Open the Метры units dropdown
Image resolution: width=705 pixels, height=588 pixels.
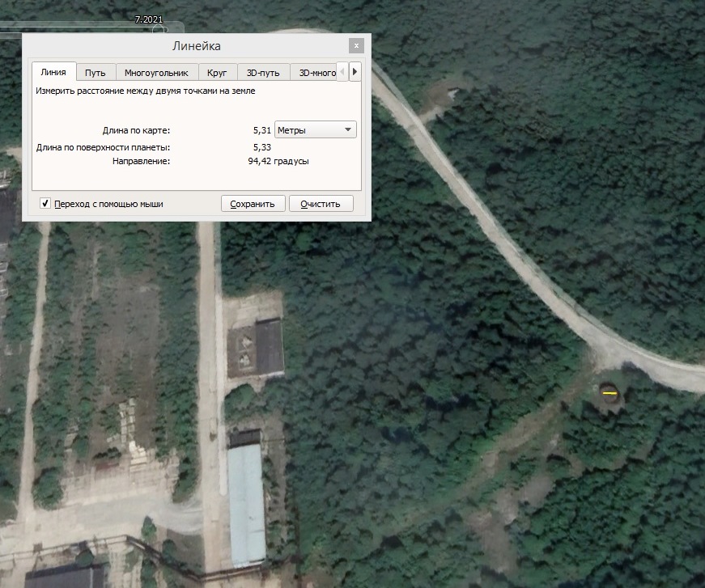coord(315,129)
